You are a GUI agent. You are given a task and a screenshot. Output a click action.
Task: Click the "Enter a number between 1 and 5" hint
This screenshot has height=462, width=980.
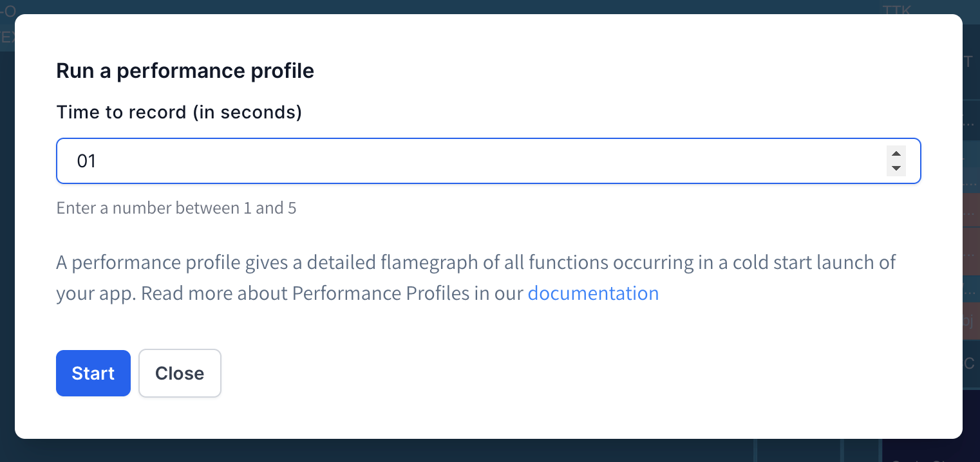tap(176, 208)
